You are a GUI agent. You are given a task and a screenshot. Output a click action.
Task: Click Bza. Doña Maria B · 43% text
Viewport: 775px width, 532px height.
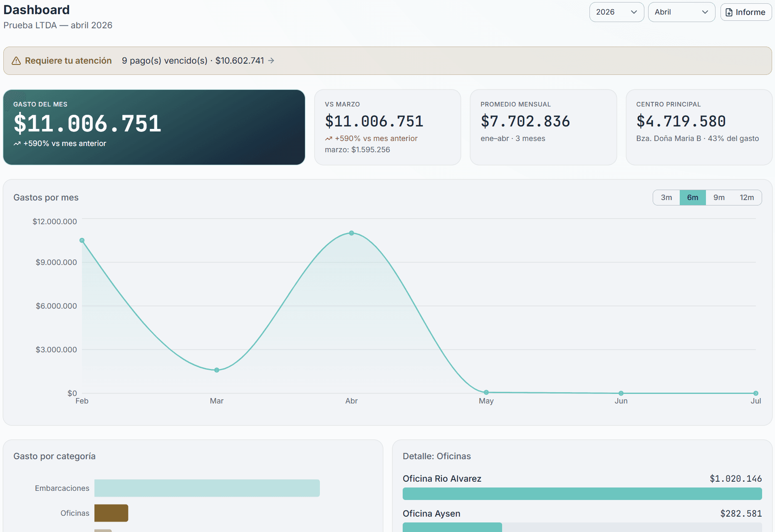point(697,139)
